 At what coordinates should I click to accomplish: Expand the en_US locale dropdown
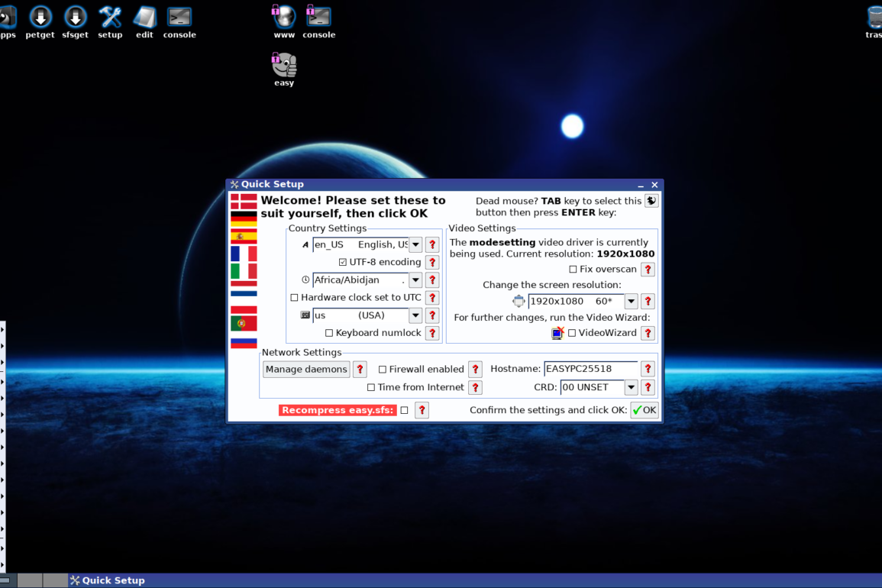pos(415,245)
